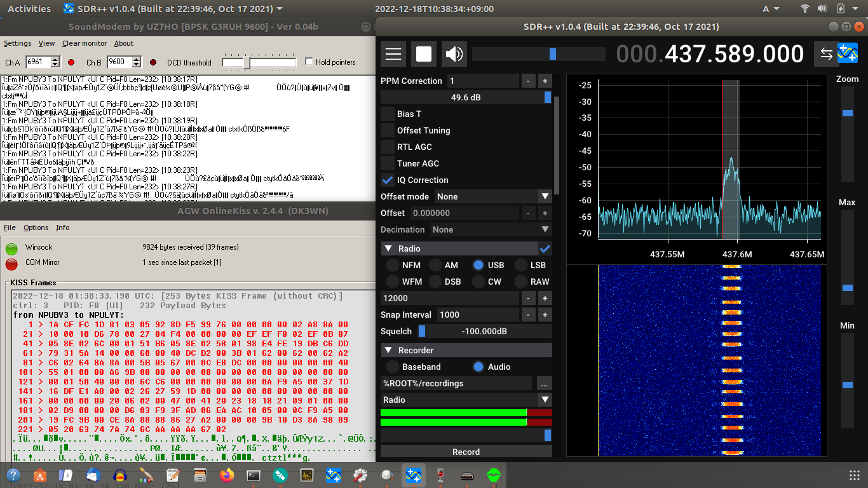Browse recordings folder with the ... button
868x488 pixels.
tap(543, 383)
